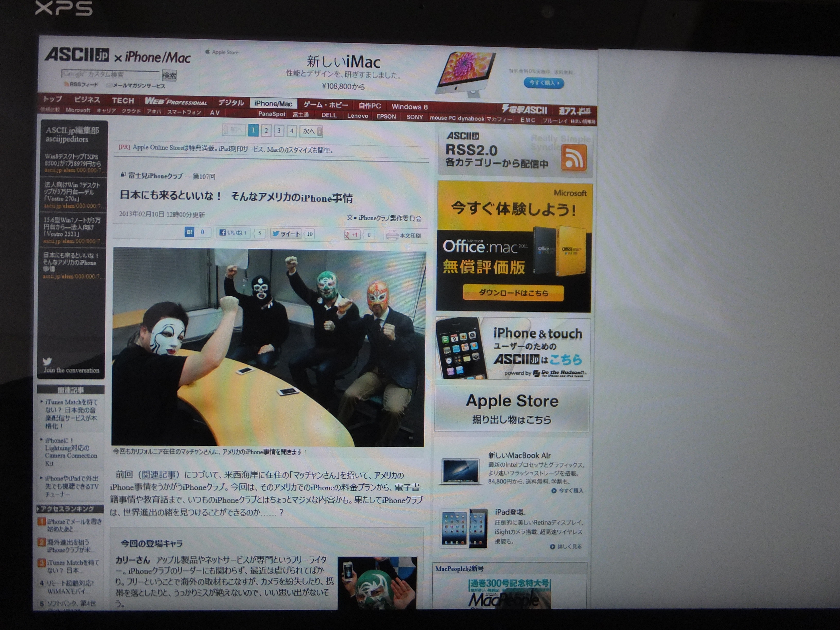Screen dimensions: 840x630
Task: Click the DELL sub-navigation link
Action: [x=329, y=115]
